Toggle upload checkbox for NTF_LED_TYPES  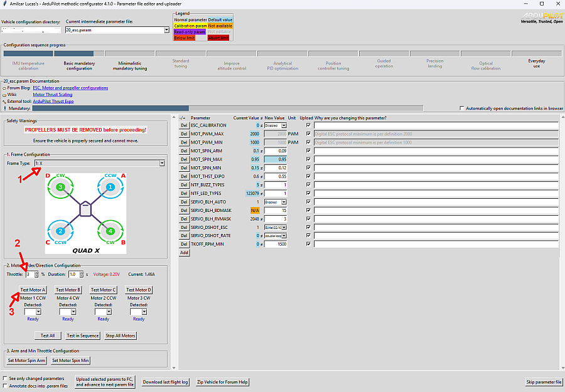click(x=308, y=193)
